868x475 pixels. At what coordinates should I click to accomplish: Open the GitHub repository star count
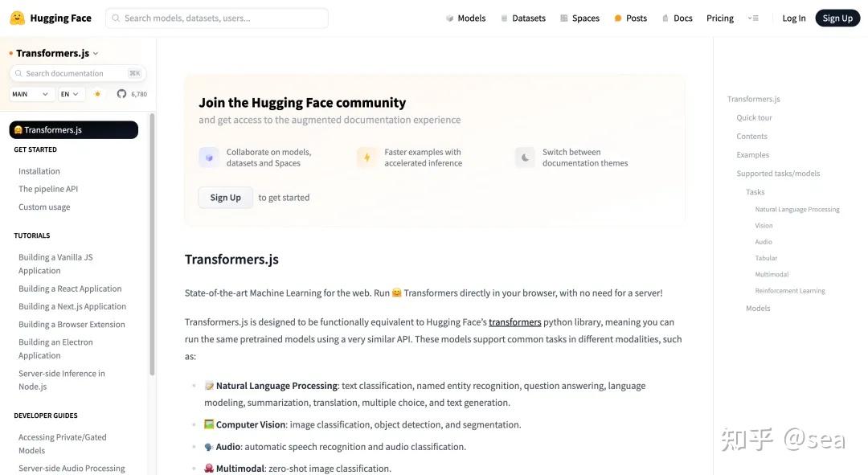coord(132,94)
